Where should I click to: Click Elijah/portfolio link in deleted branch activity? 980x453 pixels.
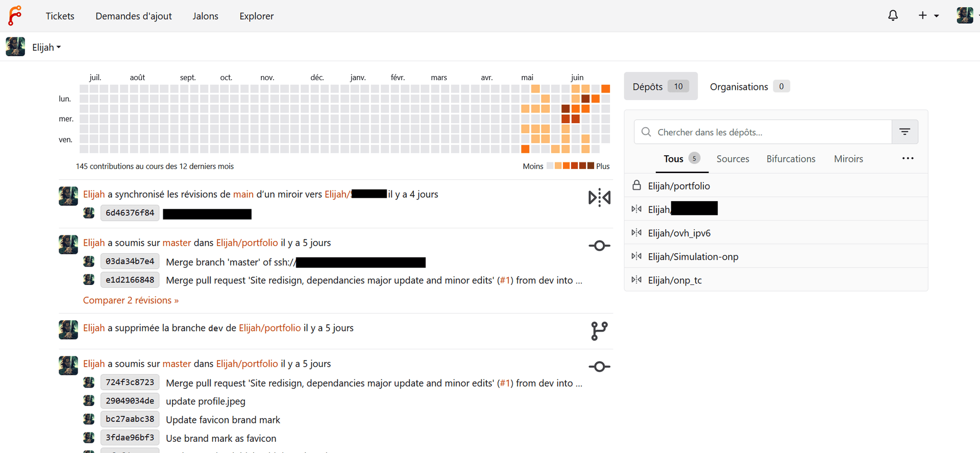coord(269,328)
